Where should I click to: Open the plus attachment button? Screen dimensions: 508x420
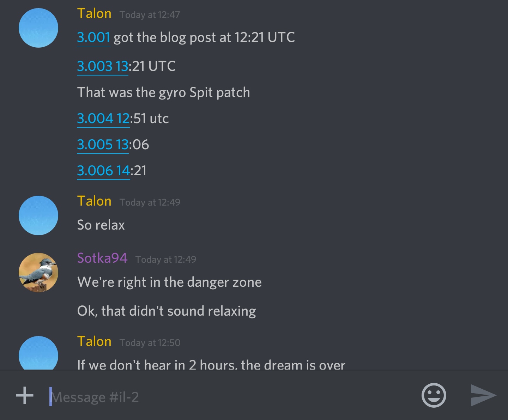(25, 395)
